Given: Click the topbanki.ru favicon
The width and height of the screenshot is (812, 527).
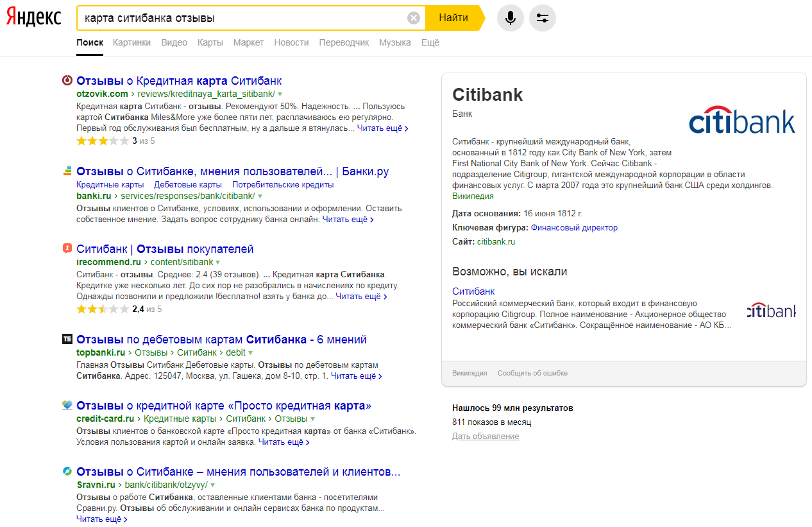Looking at the screenshot, I should 67,339.
